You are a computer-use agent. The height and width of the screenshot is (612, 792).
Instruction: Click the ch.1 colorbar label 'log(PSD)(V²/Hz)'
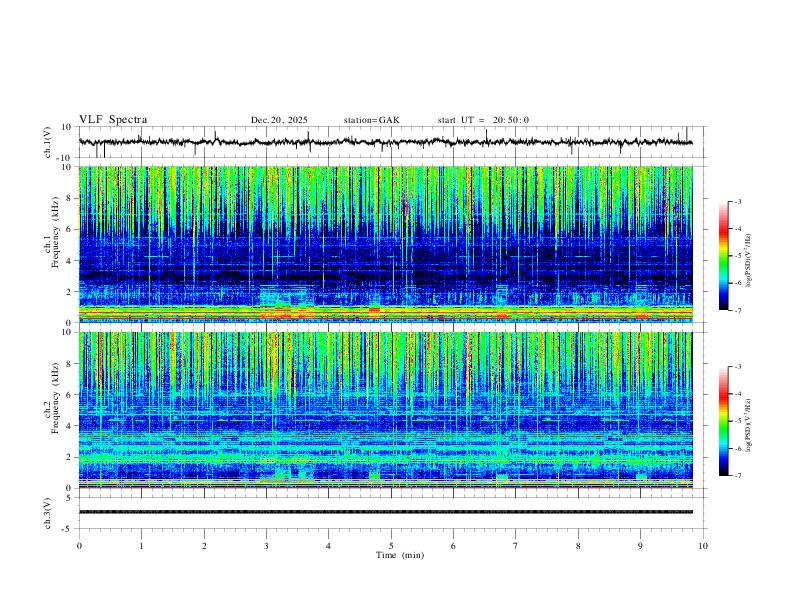pyautogui.click(x=749, y=261)
